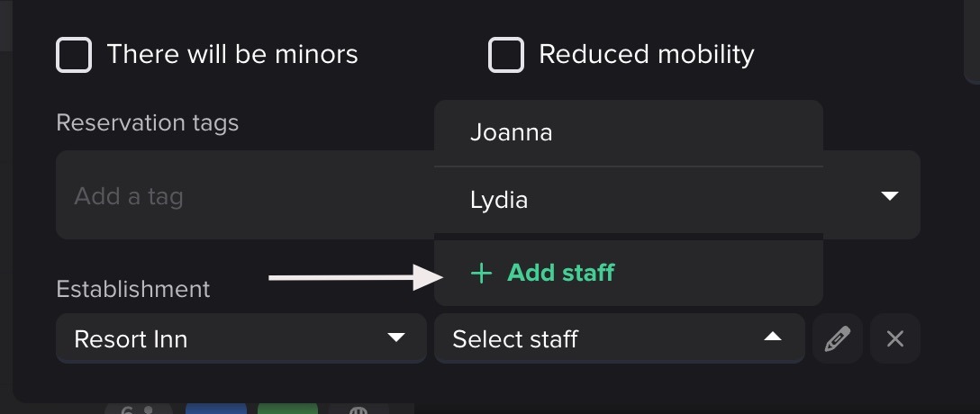Click the There will be minors label text
This screenshot has height=414, width=980.
coord(232,55)
